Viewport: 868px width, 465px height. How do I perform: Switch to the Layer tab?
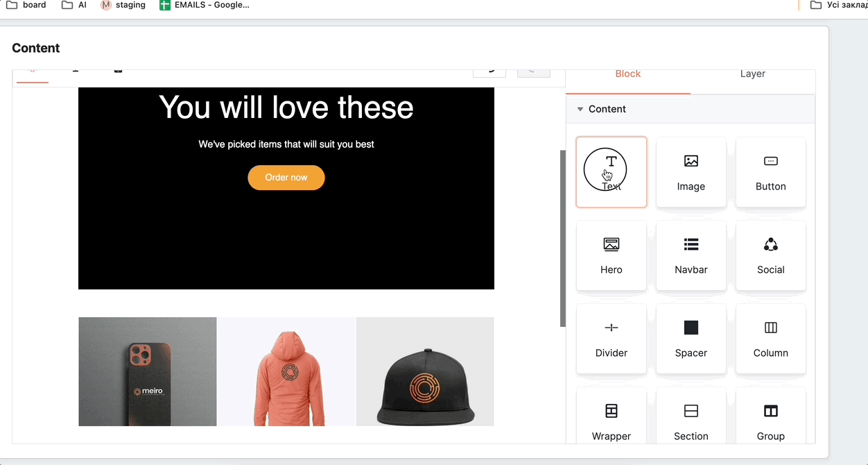pyautogui.click(x=752, y=74)
